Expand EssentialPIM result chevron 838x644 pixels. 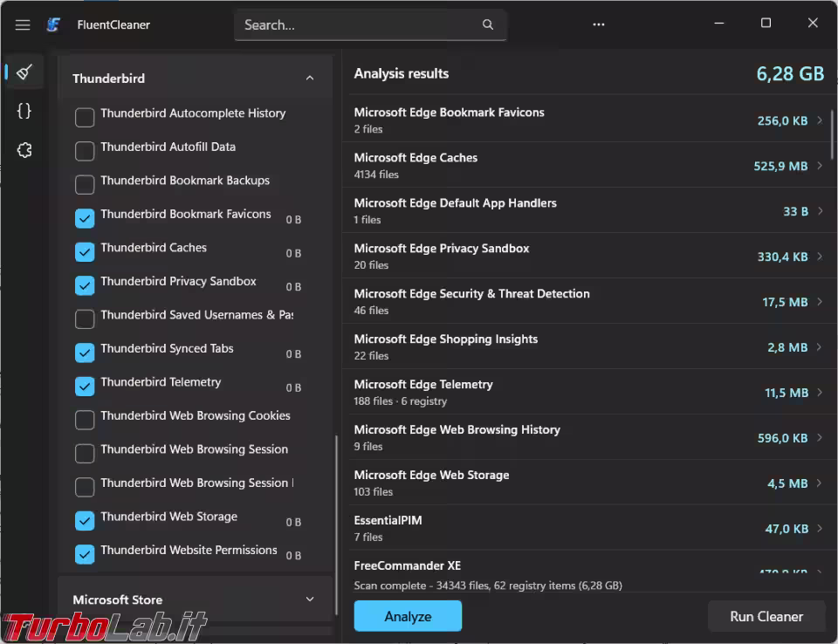[x=820, y=529]
